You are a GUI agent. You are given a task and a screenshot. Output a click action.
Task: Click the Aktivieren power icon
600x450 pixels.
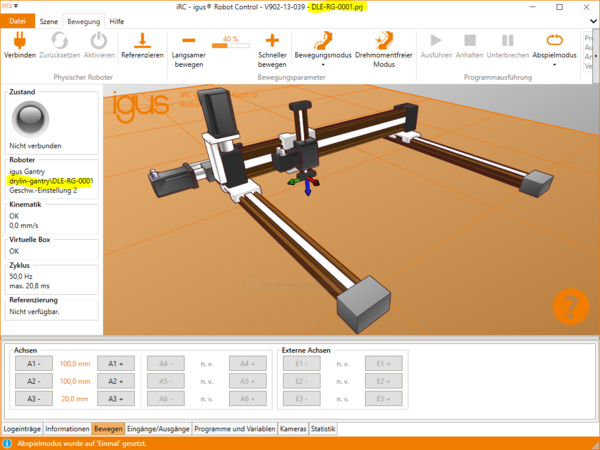coord(99,40)
